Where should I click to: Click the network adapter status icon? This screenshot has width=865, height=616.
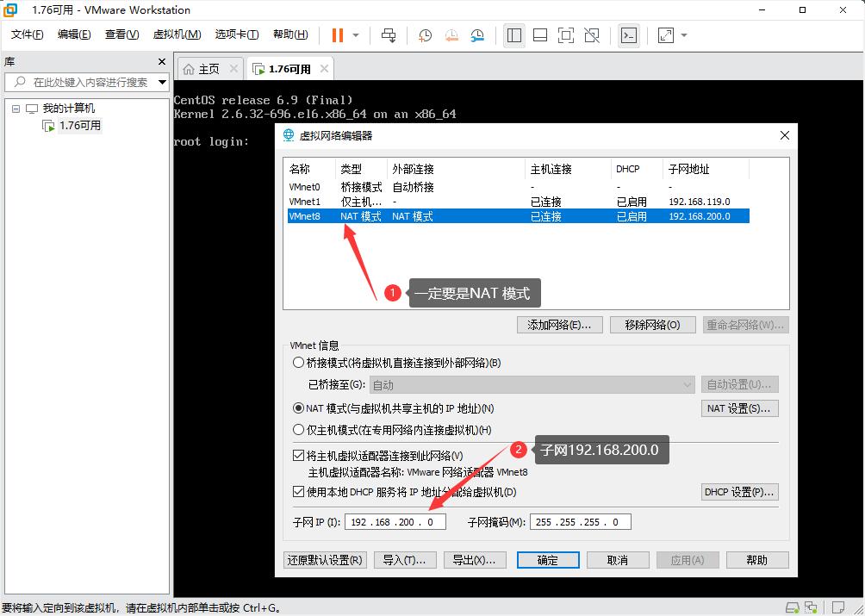(812, 607)
